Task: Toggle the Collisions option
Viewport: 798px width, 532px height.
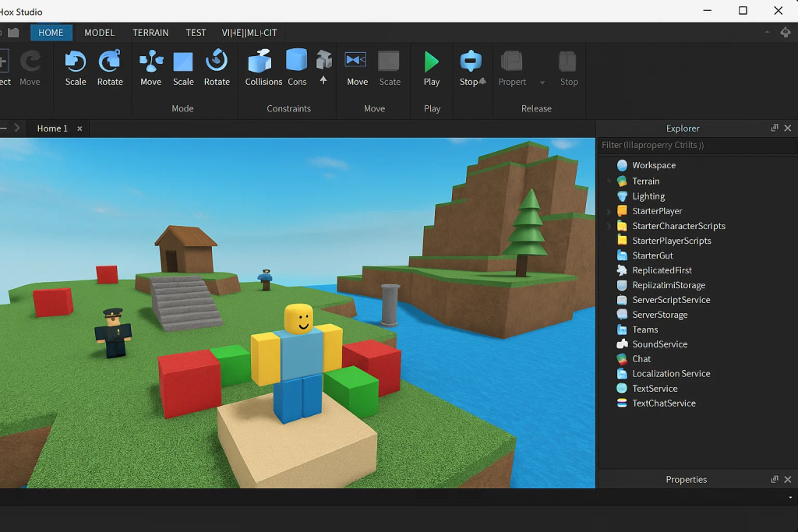Action: (x=263, y=68)
